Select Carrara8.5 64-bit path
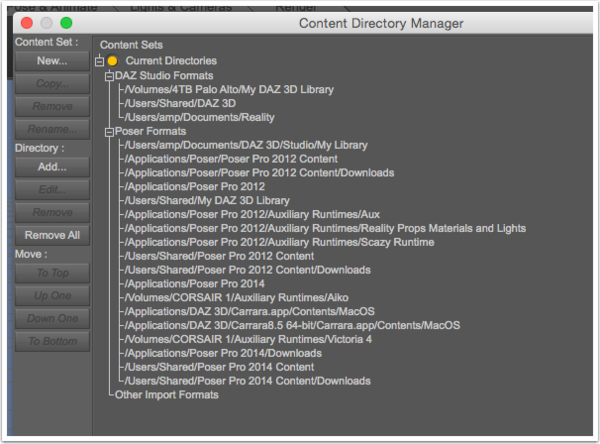 pyautogui.click(x=292, y=325)
